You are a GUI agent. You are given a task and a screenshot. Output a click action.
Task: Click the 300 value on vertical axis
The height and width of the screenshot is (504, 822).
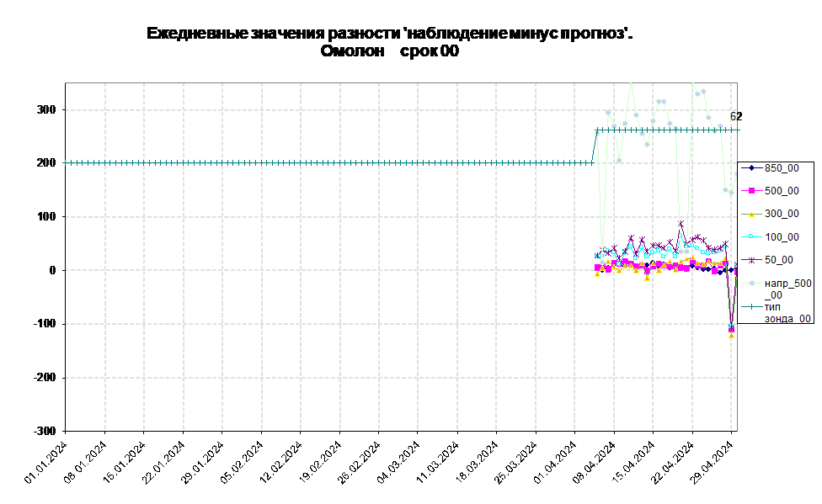(45, 109)
